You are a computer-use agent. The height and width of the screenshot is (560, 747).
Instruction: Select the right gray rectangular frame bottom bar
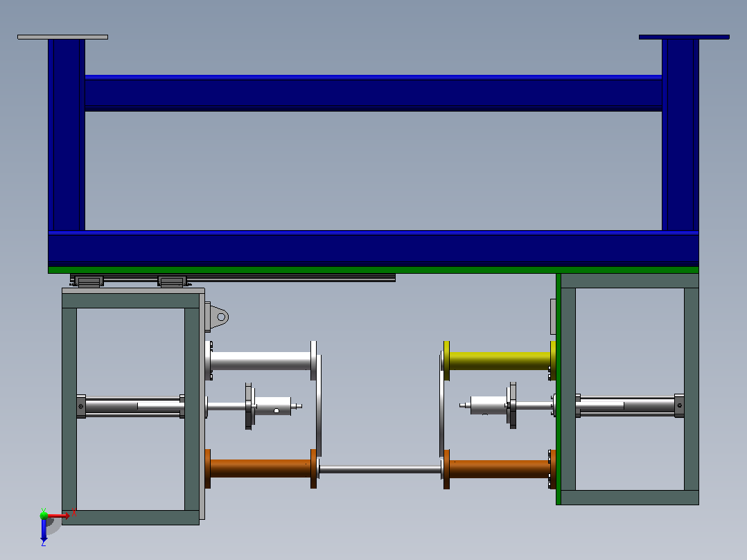pos(630,498)
